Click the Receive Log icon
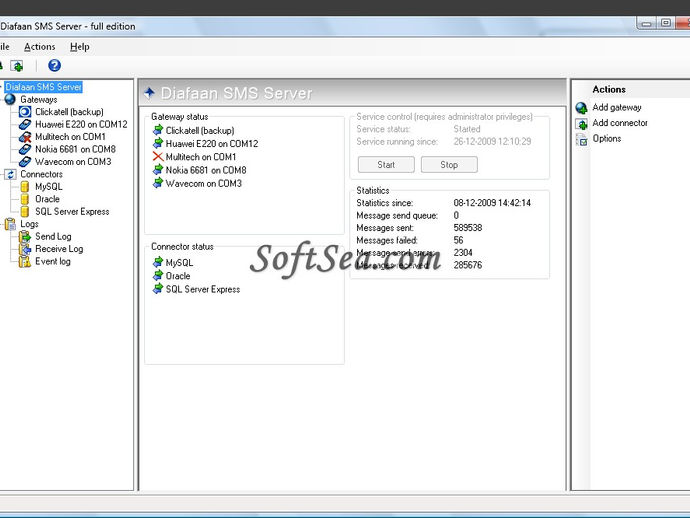Viewport: 690px width, 518px height. click(x=25, y=249)
